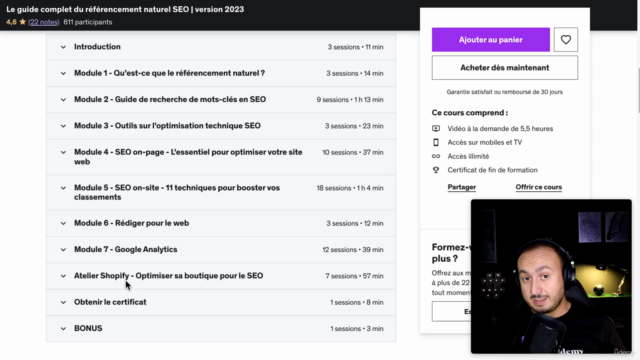Click the certificate trophy icon
This screenshot has height=360, width=640.
[436, 170]
